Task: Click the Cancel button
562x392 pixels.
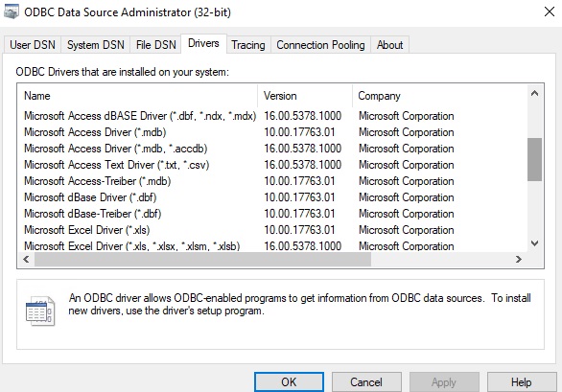Action: tap(366, 382)
